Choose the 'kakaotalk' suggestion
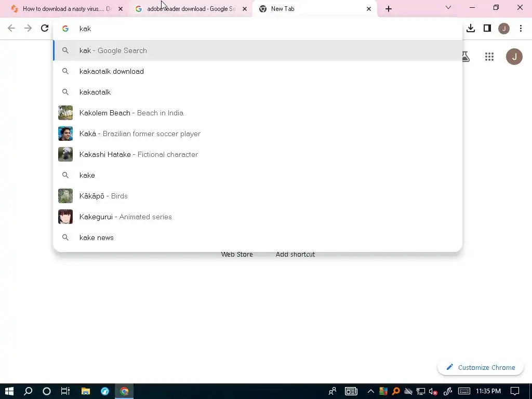The width and height of the screenshot is (532, 399). tap(258, 92)
